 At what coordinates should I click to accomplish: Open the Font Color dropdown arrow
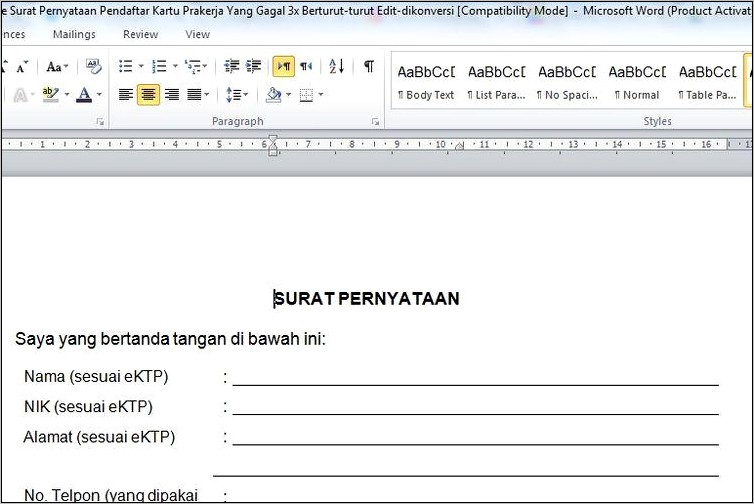point(99,94)
